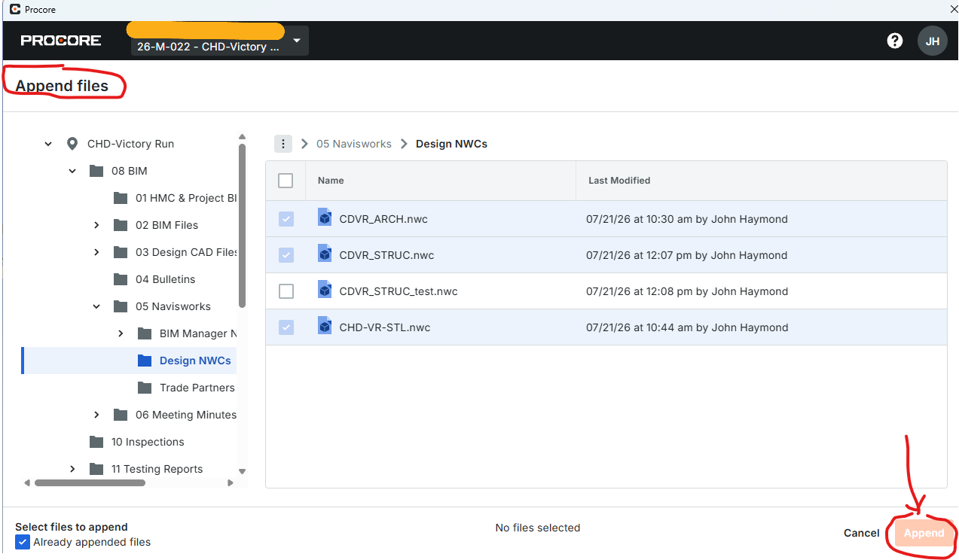The width and height of the screenshot is (959, 560).
Task: Toggle the select-all checkbox in table header
Action: [x=286, y=181]
